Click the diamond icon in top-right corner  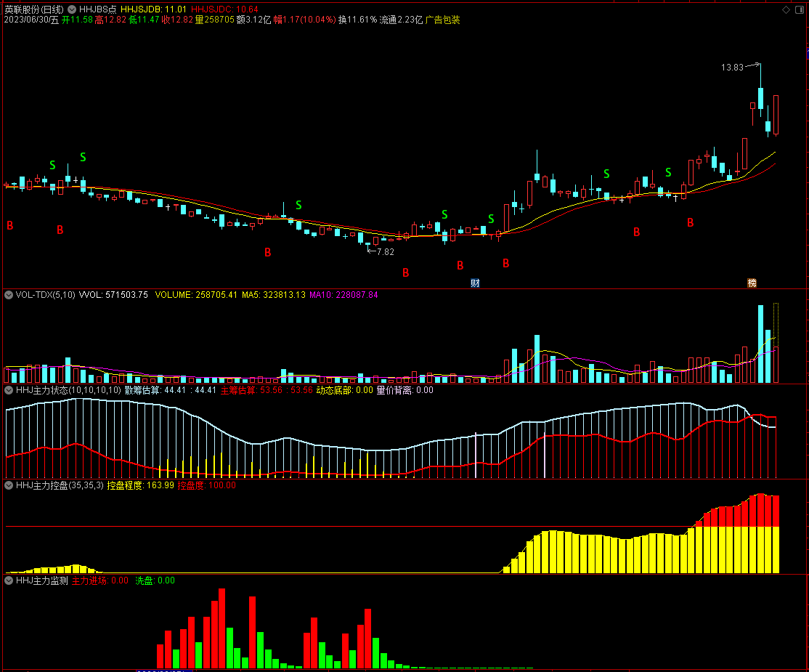coord(785,9)
